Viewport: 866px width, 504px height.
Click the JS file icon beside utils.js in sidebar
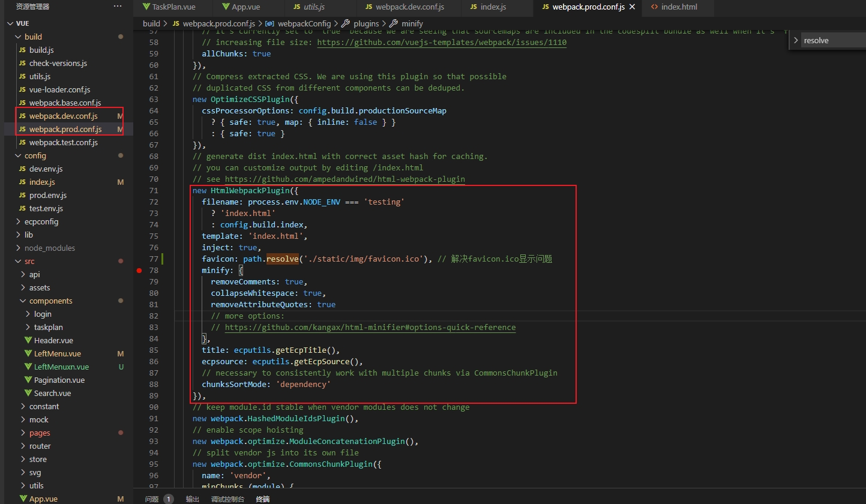click(x=23, y=76)
